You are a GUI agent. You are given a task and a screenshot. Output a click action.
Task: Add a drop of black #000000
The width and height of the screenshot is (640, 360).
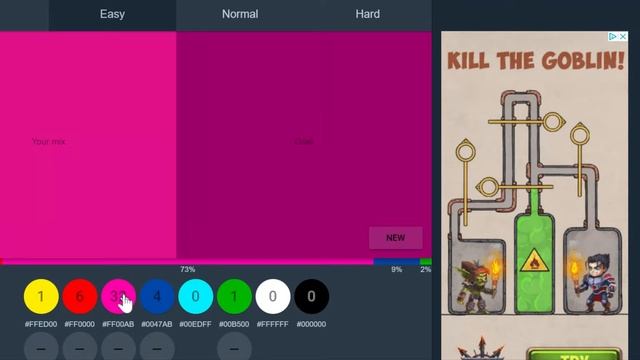click(x=311, y=296)
